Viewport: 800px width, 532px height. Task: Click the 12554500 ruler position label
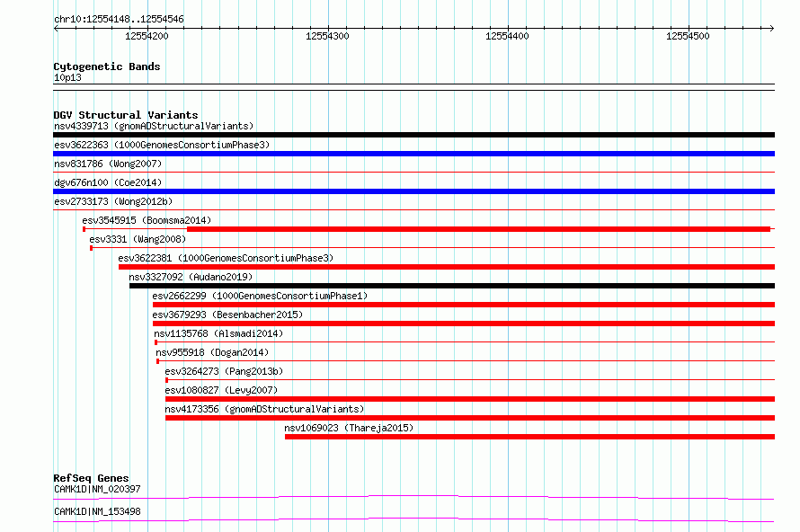click(x=688, y=36)
